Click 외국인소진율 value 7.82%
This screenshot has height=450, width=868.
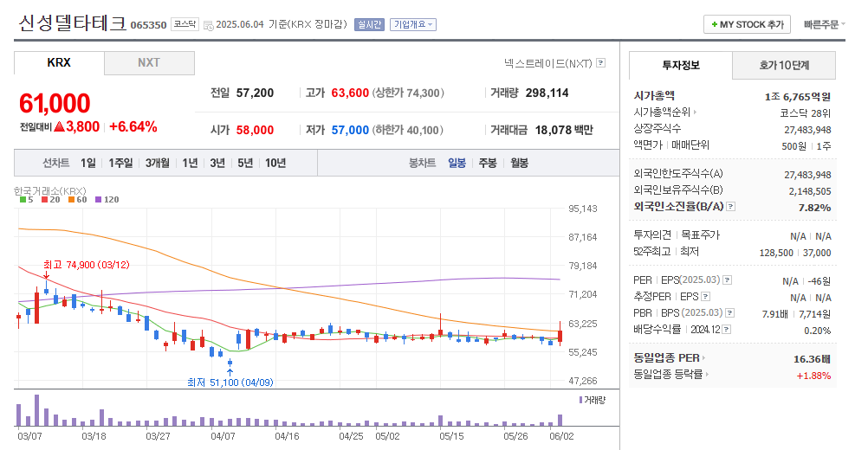814,208
